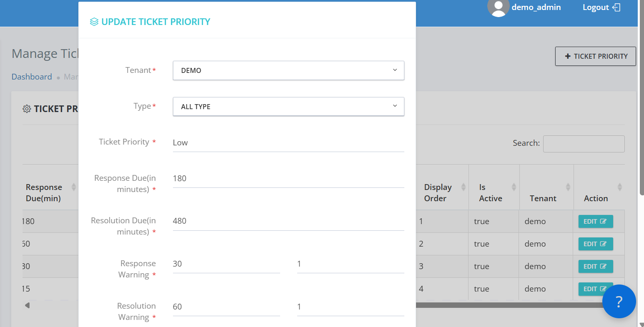Screen dimensions: 644x327
Task: Click EDIT button for display order 3
Action: coord(596,266)
